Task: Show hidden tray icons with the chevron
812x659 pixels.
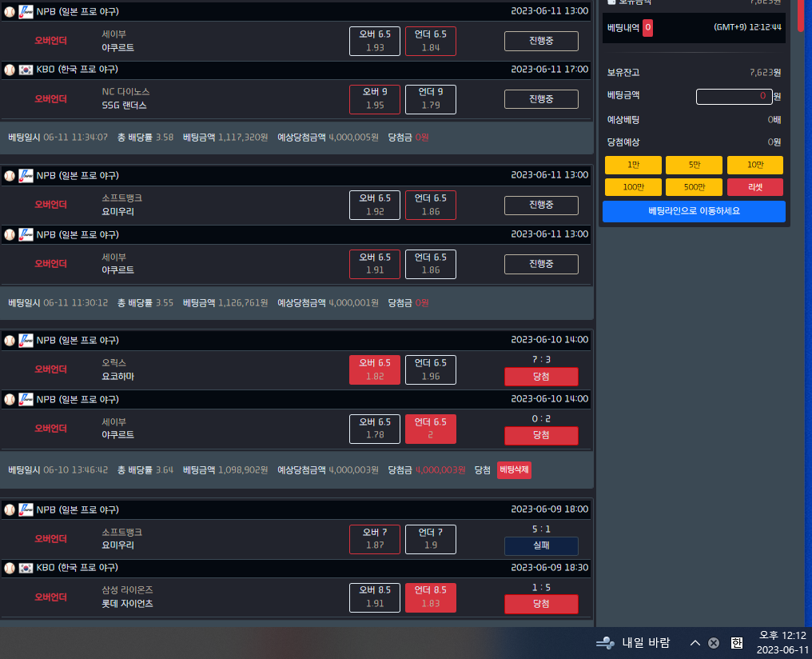Action: pos(695,643)
